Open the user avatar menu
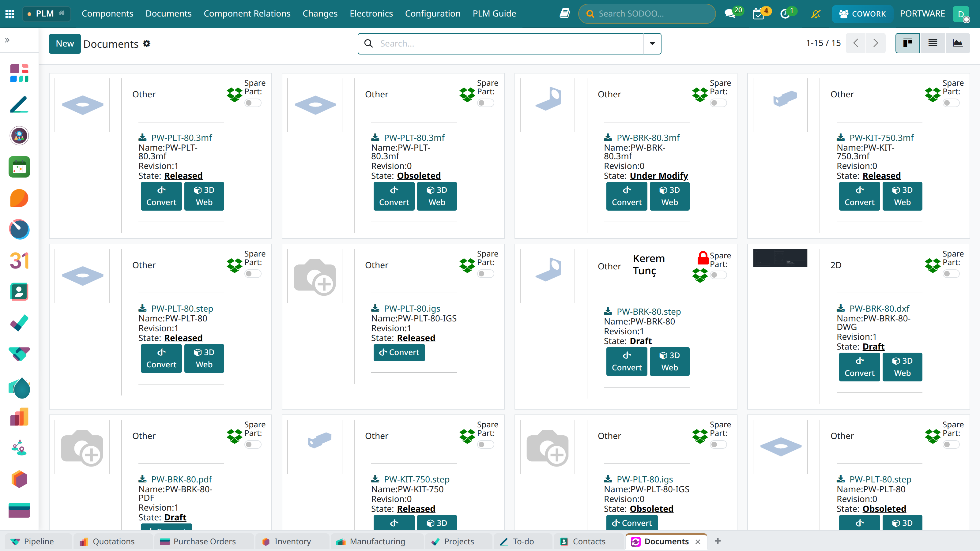Viewport: 980px width, 551px height. tap(961, 14)
